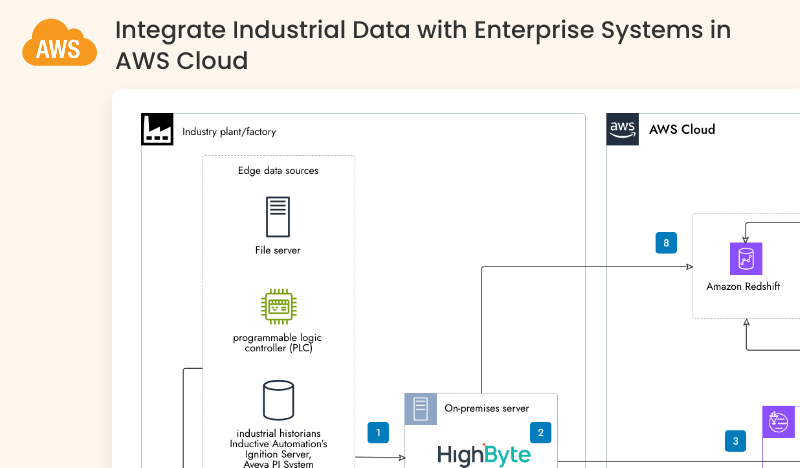
Task: Click the green PLC chip icon
Action: [277, 306]
